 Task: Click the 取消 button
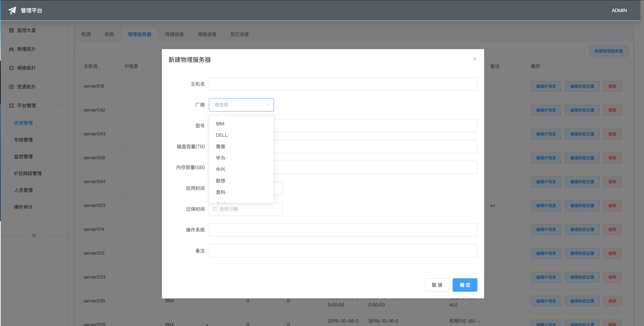tap(437, 285)
